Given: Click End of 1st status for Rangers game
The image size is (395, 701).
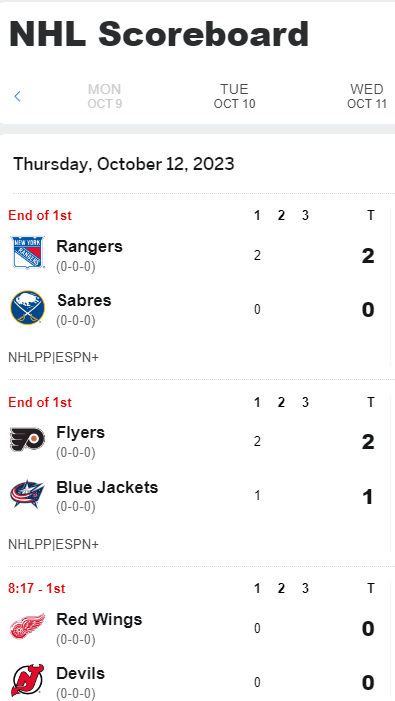Looking at the screenshot, I should [40, 215].
